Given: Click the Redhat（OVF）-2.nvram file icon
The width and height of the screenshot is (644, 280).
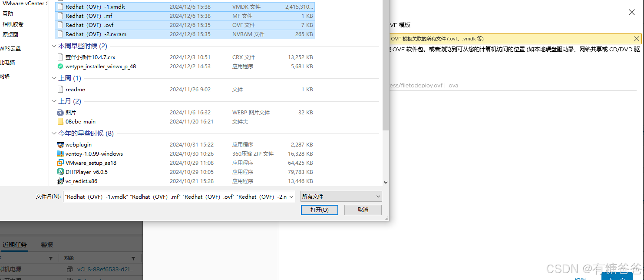Looking at the screenshot, I should pyautogui.click(x=60, y=34).
